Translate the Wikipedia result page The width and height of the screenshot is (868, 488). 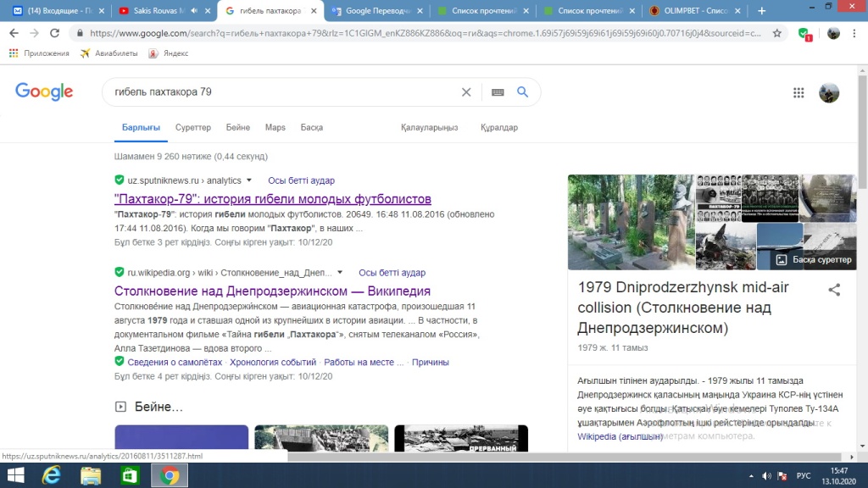[392, 272]
